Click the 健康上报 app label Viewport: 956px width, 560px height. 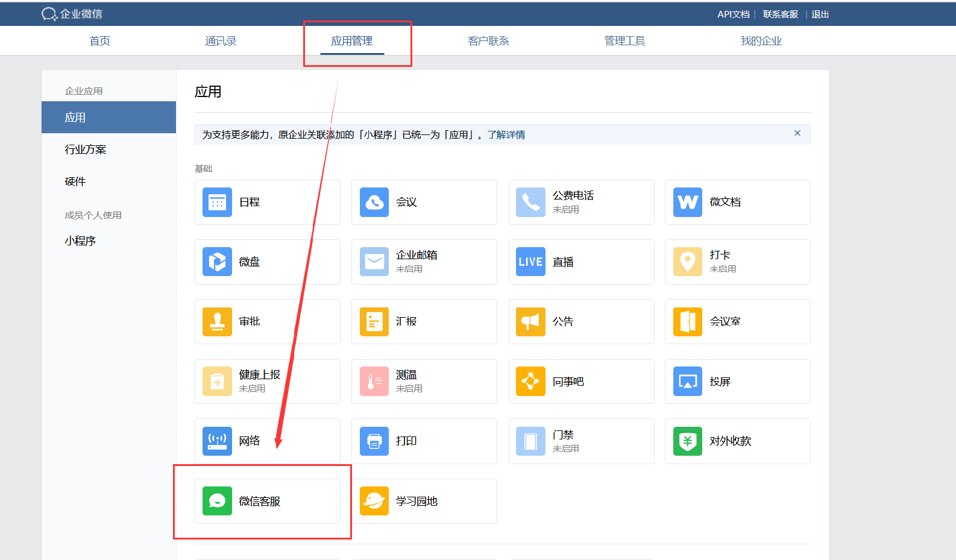click(260, 375)
